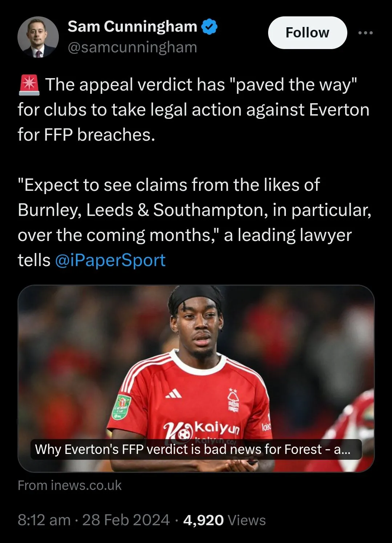Click the blue verified badge

209,27
